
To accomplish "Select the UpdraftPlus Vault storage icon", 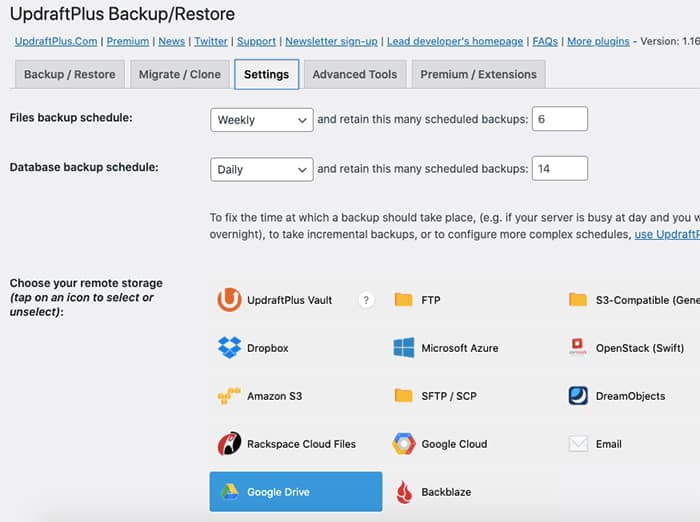I will [x=229, y=300].
